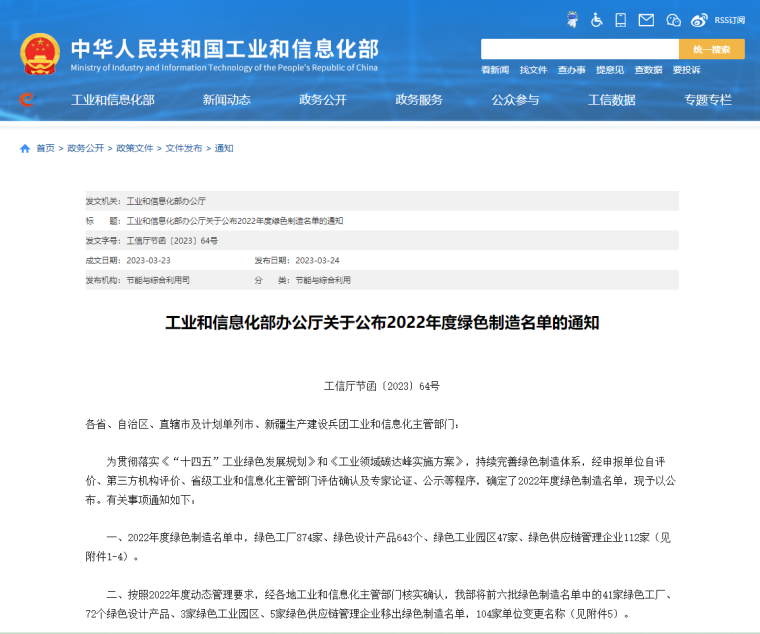
Task: Open the 政务公开 navigation menu
Action: 322,100
